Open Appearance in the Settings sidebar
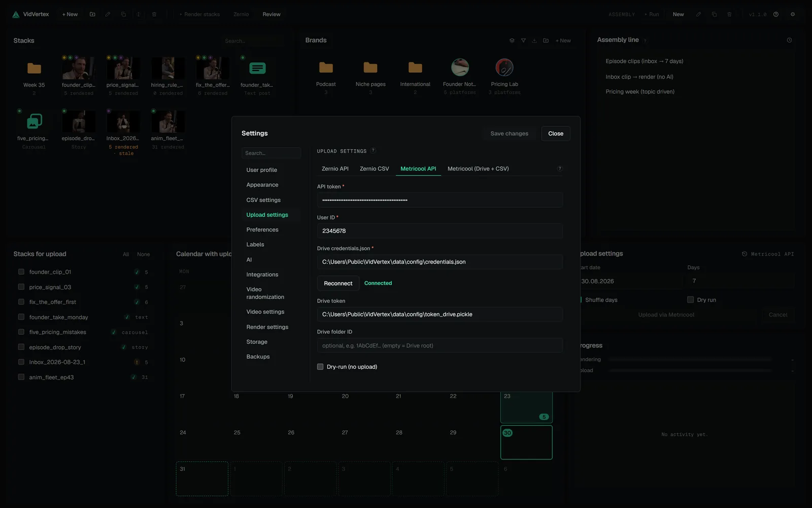Viewport: 812px width, 508px height. [262, 185]
